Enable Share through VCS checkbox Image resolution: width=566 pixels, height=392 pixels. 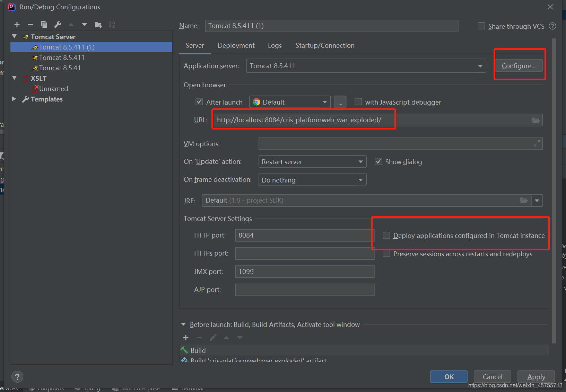481,26
